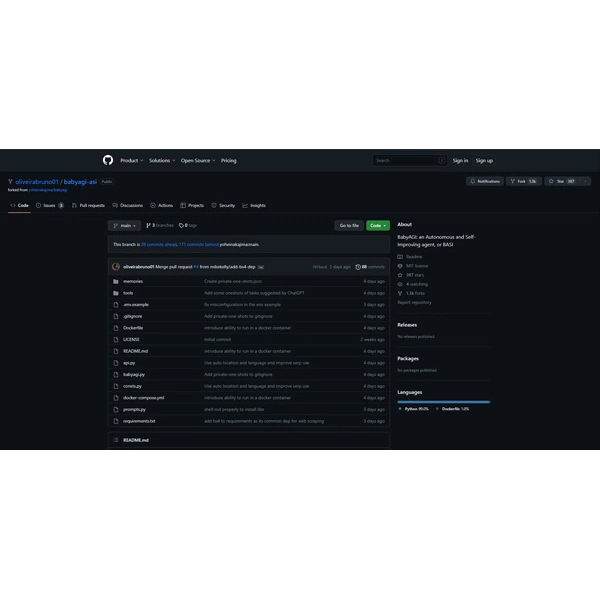Viewport: 600px width, 600px height.
Task: Open the commit history clock icon
Action: pos(358,267)
